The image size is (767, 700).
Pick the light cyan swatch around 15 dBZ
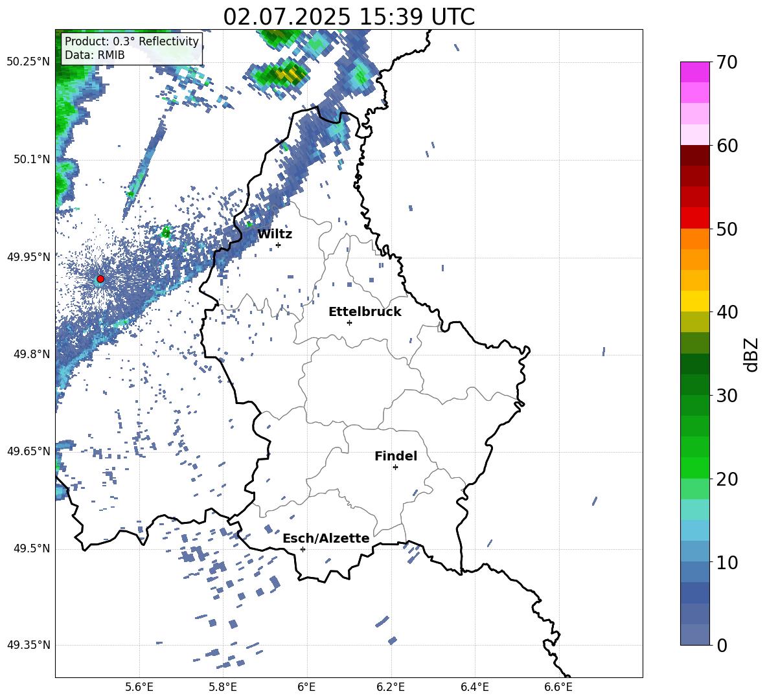pyautogui.click(x=694, y=510)
